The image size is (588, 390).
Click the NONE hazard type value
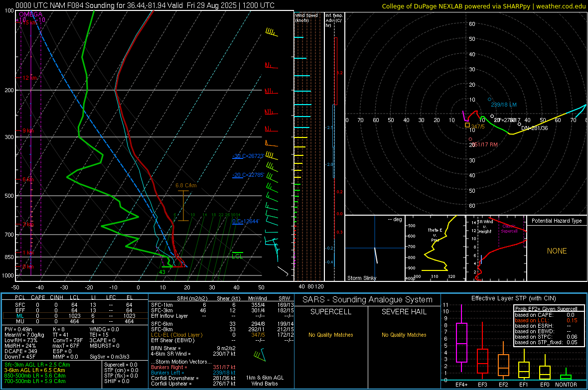click(x=557, y=251)
